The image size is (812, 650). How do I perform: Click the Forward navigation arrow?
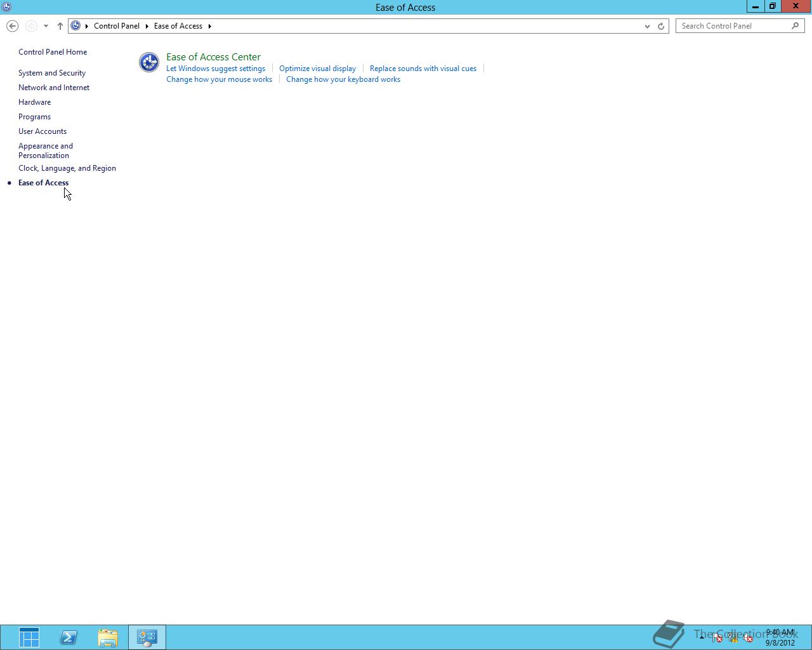point(31,26)
